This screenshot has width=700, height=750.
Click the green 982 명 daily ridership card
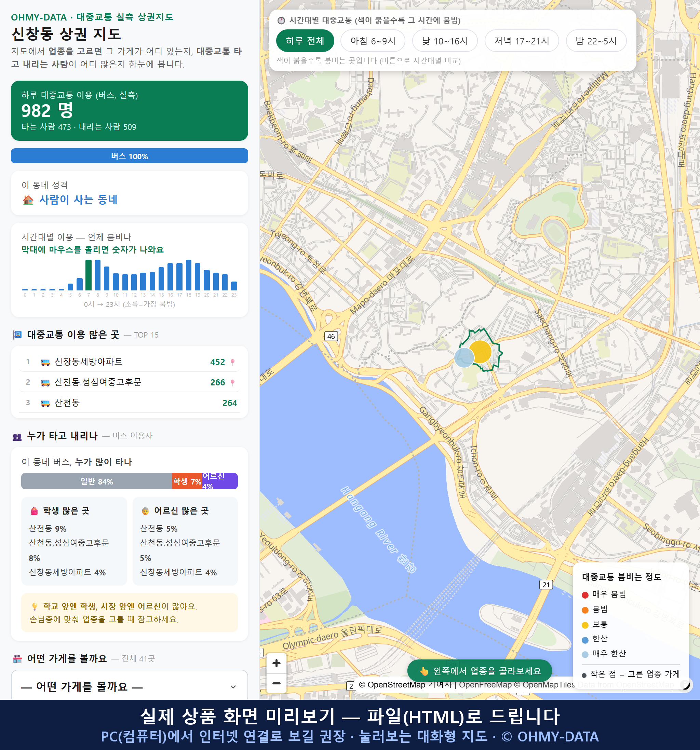pyautogui.click(x=130, y=111)
